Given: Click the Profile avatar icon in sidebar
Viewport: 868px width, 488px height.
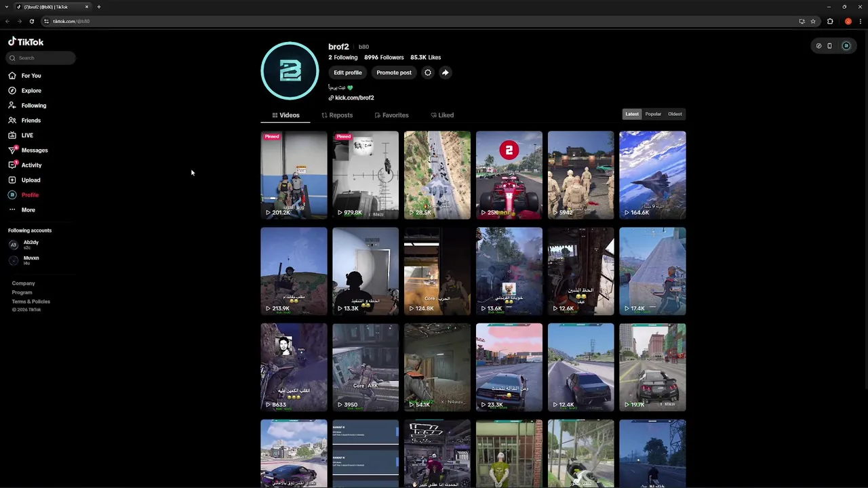Looking at the screenshot, I should (12, 195).
